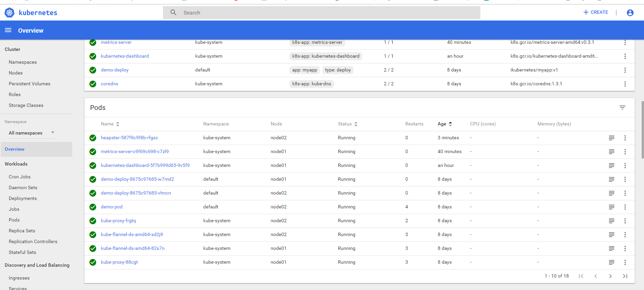Image resolution: width=644 pixels, height=290 pixels.
Task: Click the 'k8s-app: kube-dns' label chip
Action: (312, 84)
